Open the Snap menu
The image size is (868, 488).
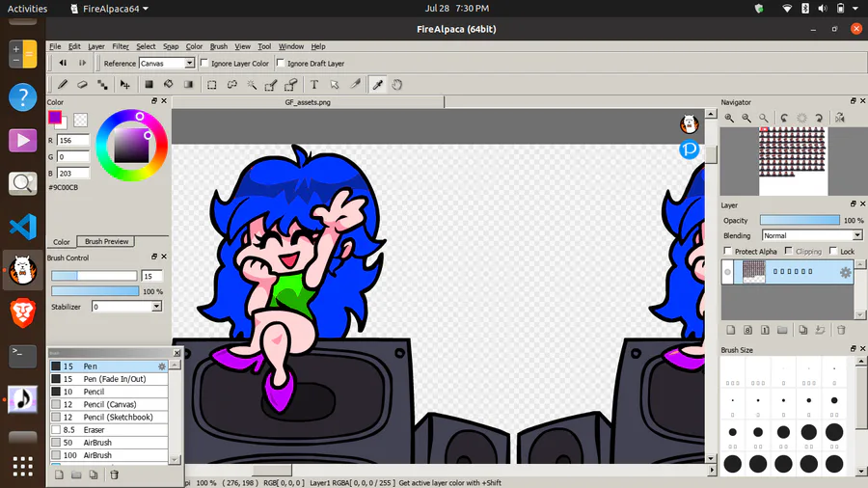[171, 46]
